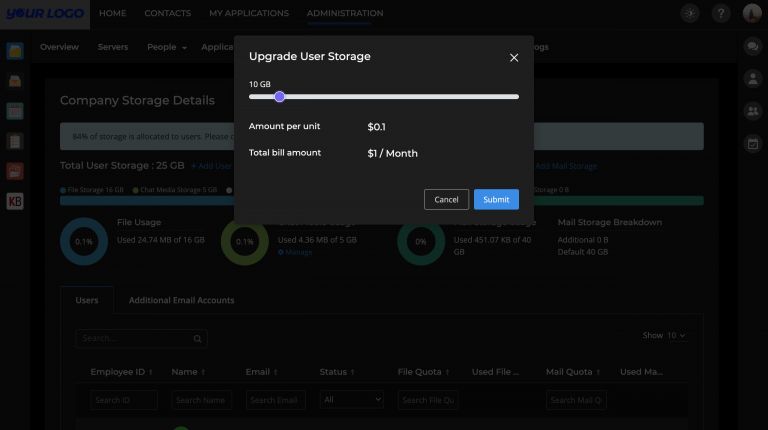Switch to Additional Email Accounts tab

pyautogui.click(x=181, y=300)
